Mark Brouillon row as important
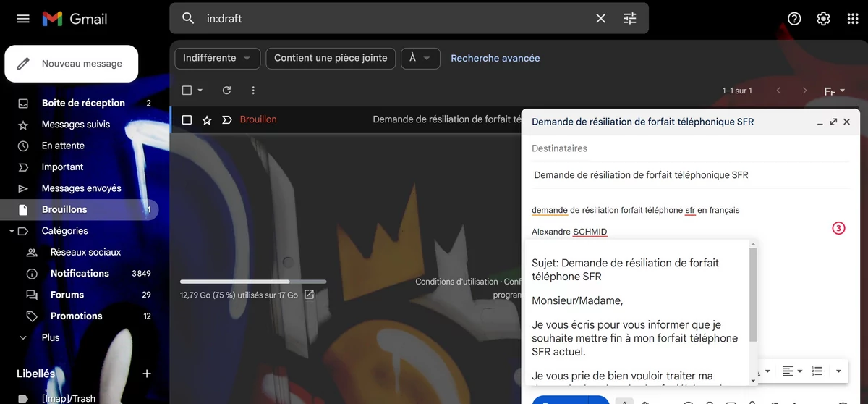868x404 pixels. [226, 119]
